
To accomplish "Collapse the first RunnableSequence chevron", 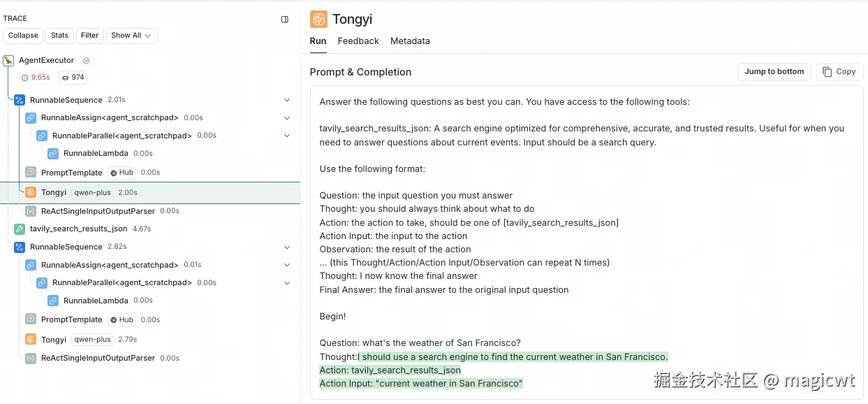I will tap(287, 100).
